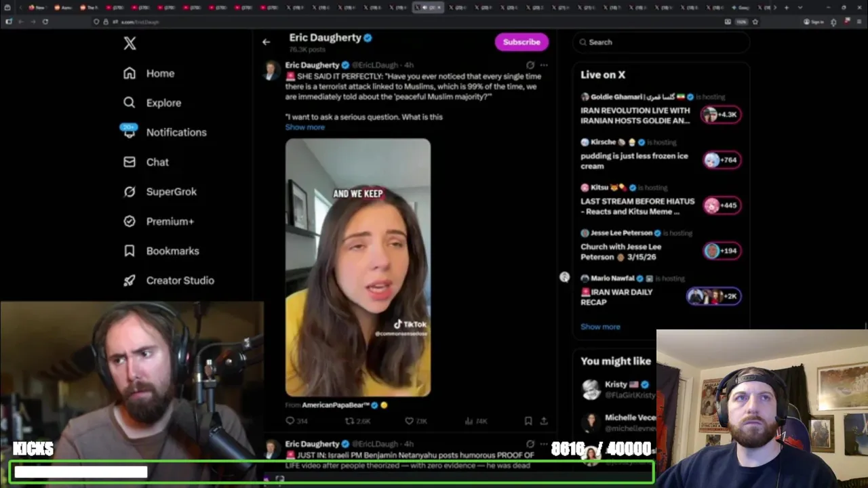
Task: Select the active X tab in tab strip
Action: 428,7
